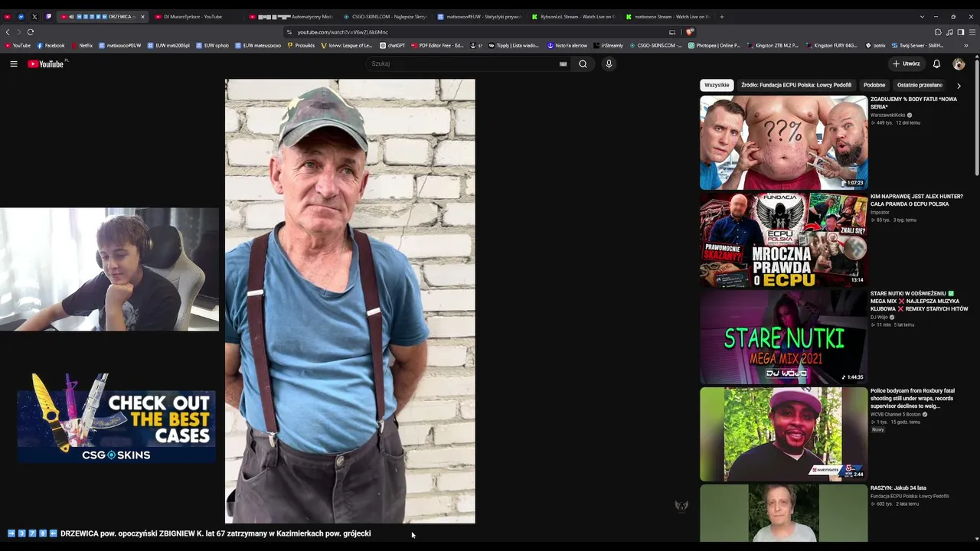This screenshot has height=551, width=980.
Task: Open the browser main menu icon
Action: point(972,32)
